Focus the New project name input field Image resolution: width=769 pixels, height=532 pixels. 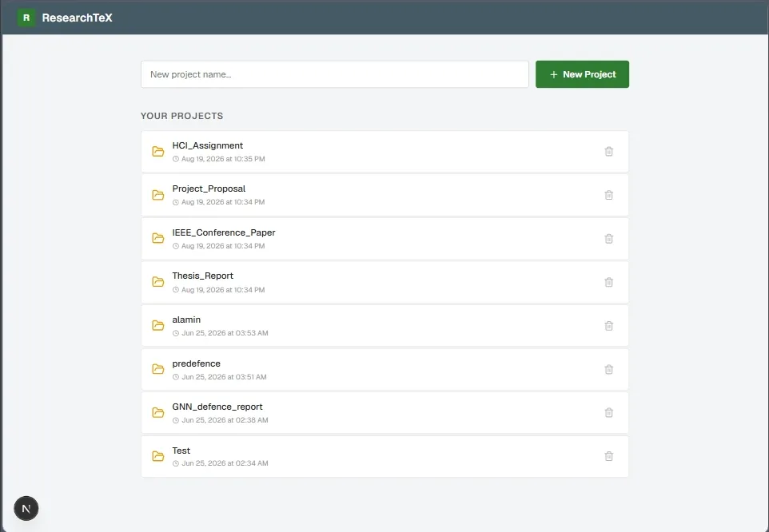[334, 74]
